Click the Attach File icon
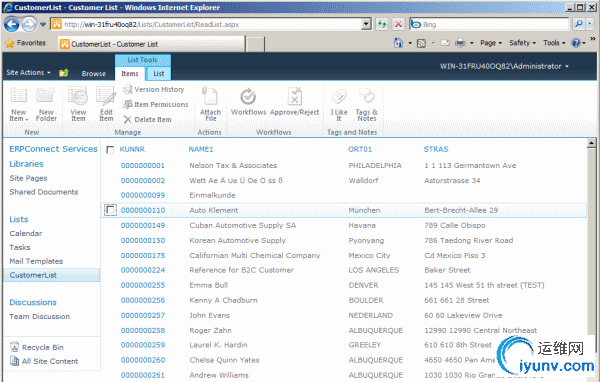Viewport: 600px width, 382px height. 210,104
